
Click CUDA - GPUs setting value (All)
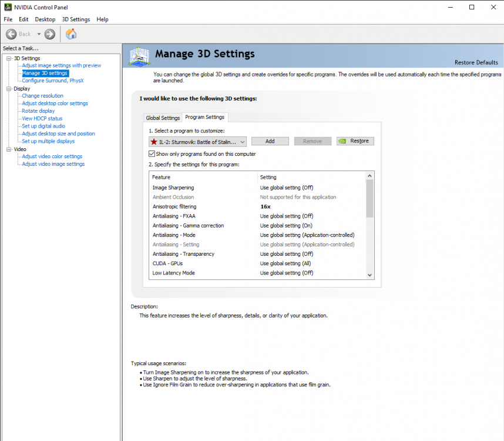pos(285,263)
